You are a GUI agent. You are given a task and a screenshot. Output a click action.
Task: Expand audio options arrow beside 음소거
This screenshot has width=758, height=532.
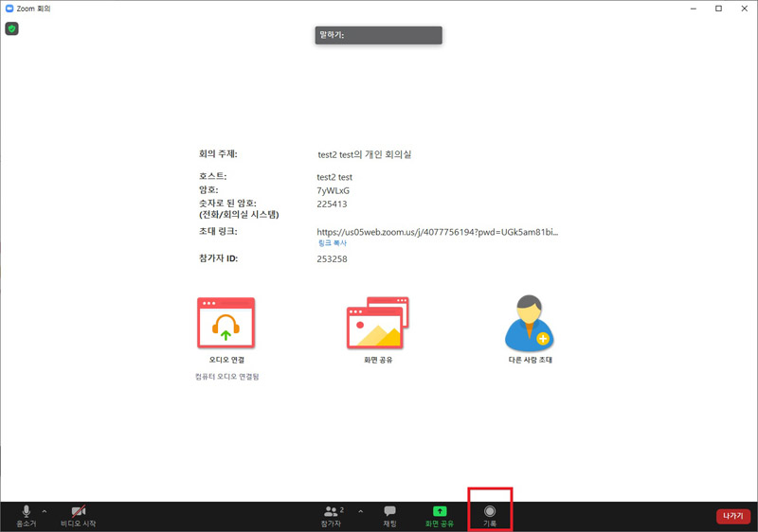coord(45,511)
